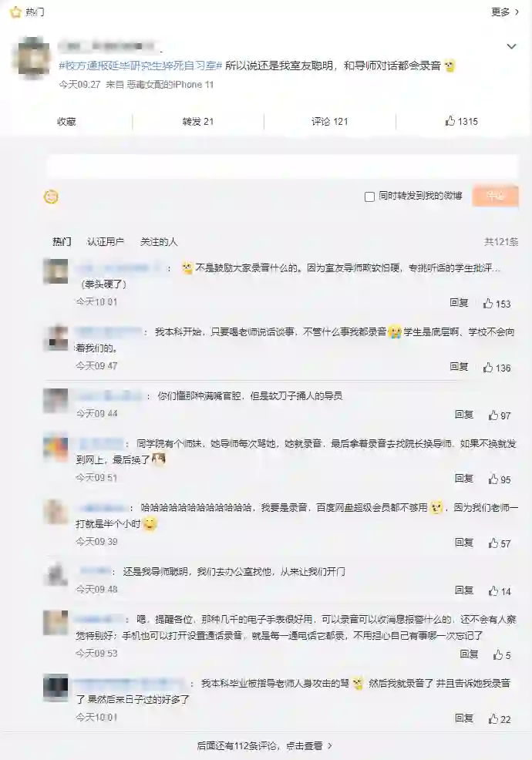Like the comment with 22 likes

[493, 719]
